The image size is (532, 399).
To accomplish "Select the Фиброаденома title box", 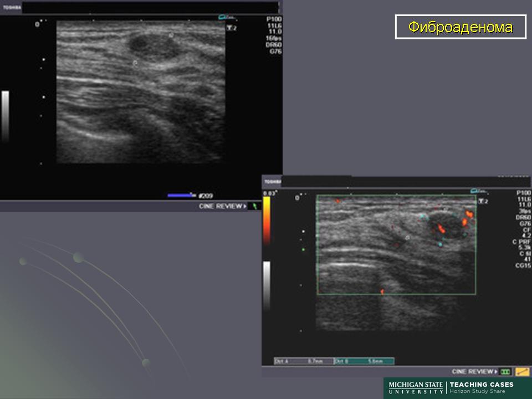I will (x=461, y=27).
